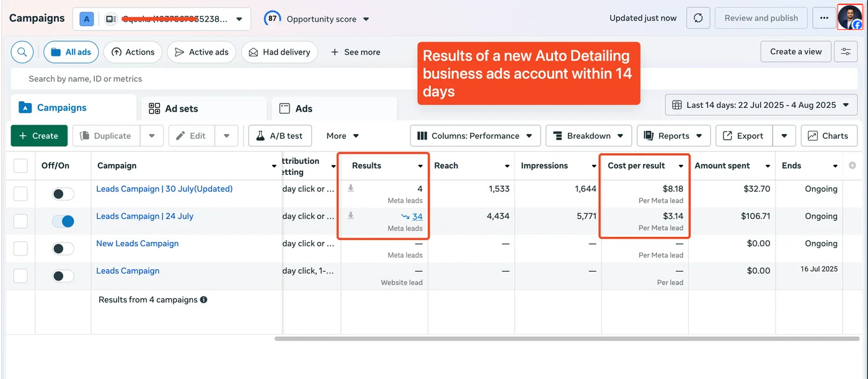
Task: Click the 34 results link
Action: pos(417,216)
